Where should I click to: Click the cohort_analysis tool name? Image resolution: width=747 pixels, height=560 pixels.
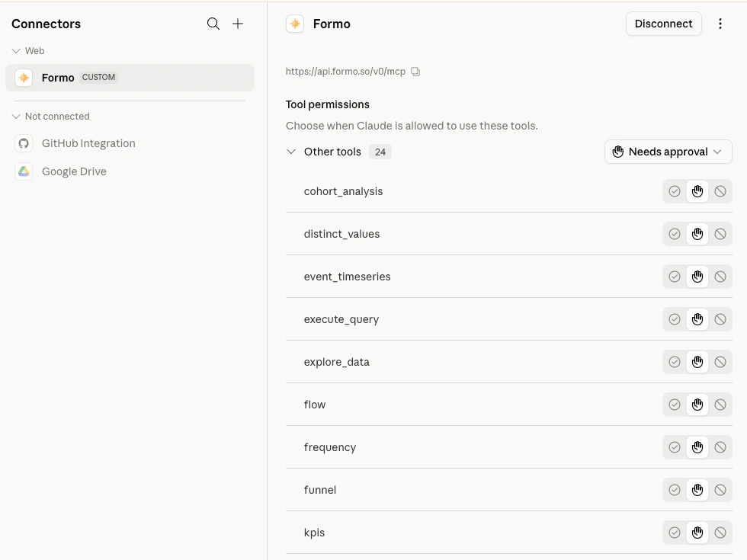tap(343, 191)
